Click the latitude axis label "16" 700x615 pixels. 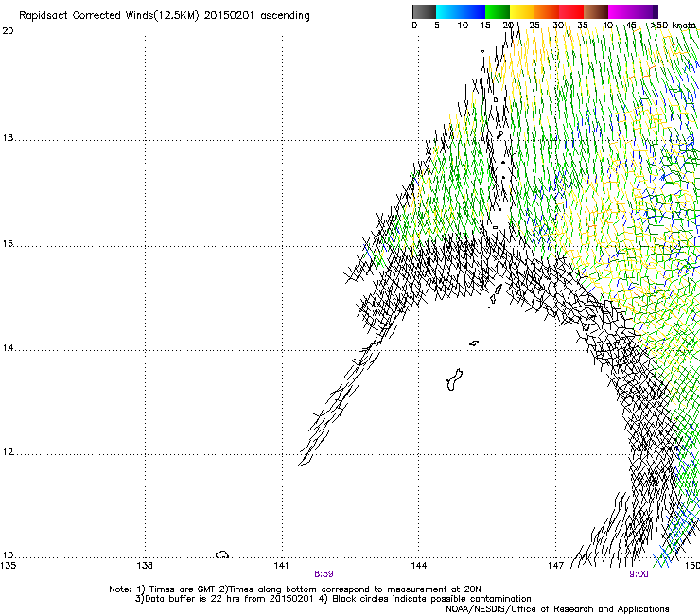[8, 244]
